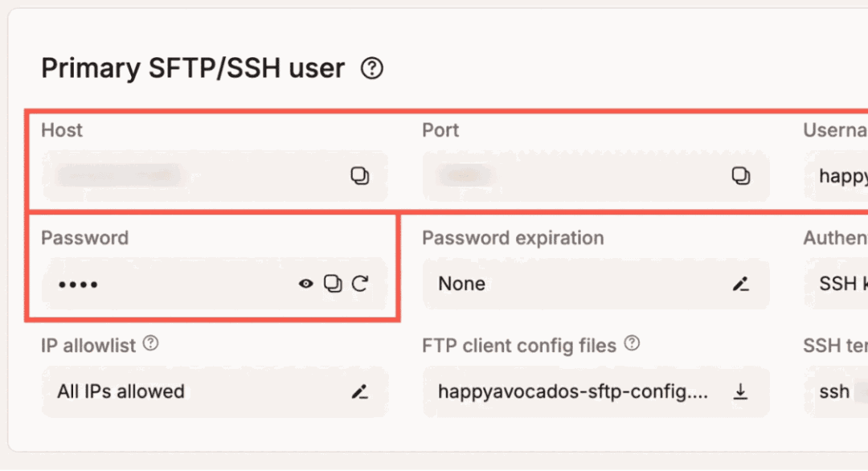Copy the Port value to clipboard
Image resolution: width=868 pixels, height=471 pixels.
tap(741, 176)
